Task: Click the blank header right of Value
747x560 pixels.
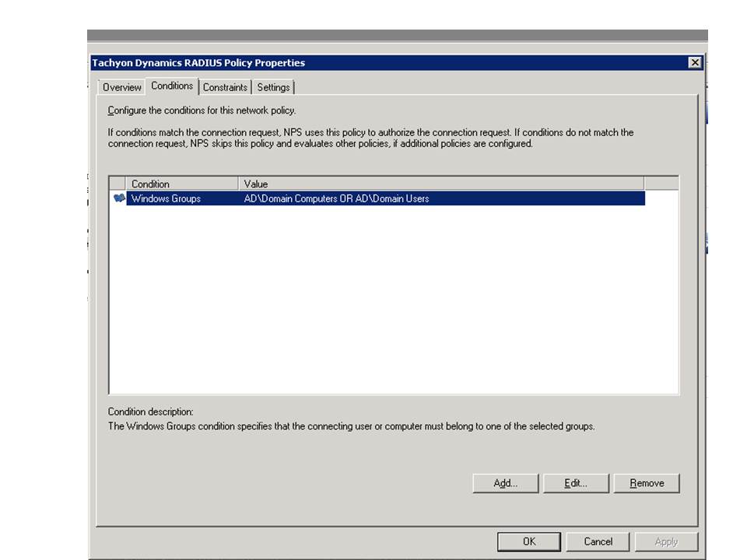Action: click(661, 184)
